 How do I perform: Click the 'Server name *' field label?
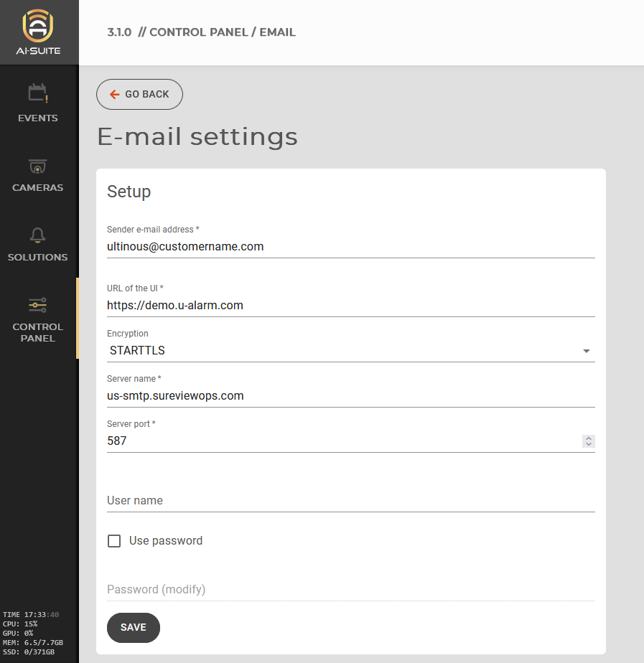pyautogui.click(x=134, y=378)
